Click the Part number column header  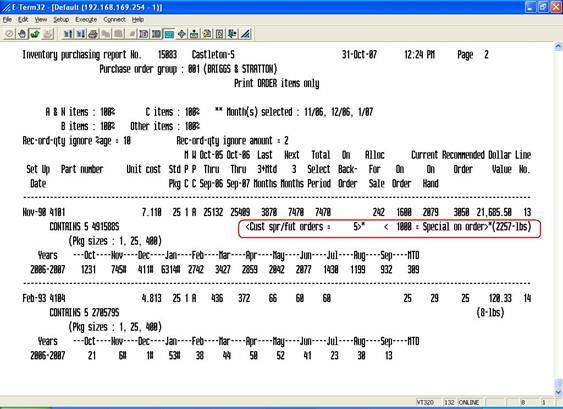pos(82,169)
